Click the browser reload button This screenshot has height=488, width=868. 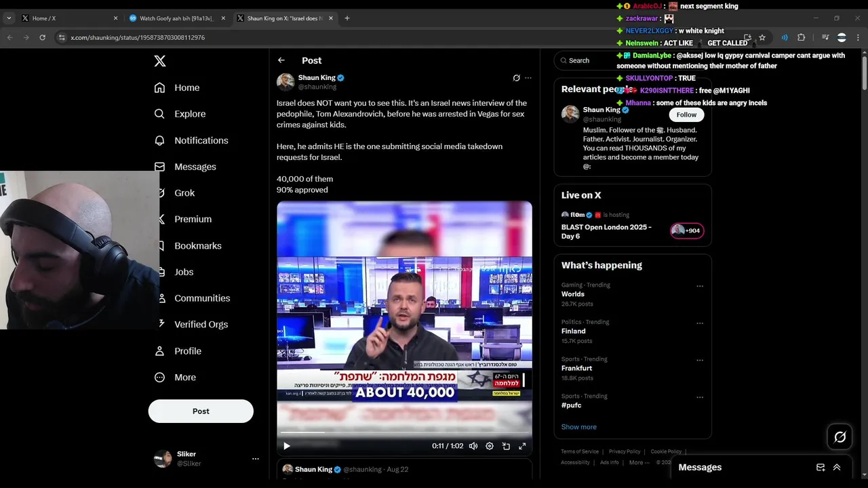click(x=42, y=37)
